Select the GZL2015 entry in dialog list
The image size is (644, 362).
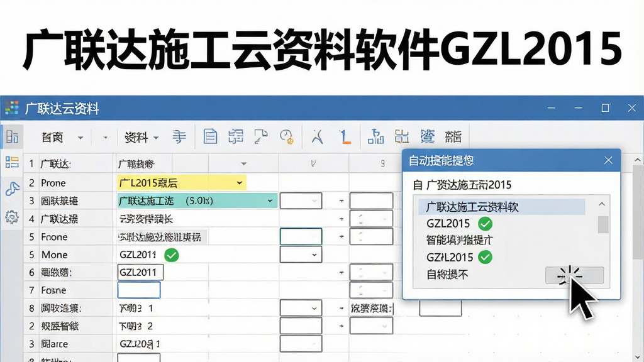[x=448, y=224]
